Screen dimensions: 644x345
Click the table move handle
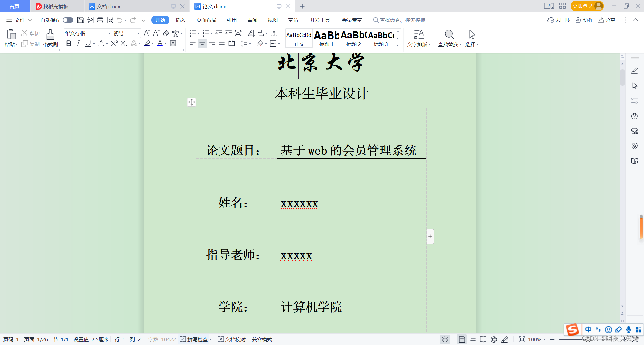(192, 102)
